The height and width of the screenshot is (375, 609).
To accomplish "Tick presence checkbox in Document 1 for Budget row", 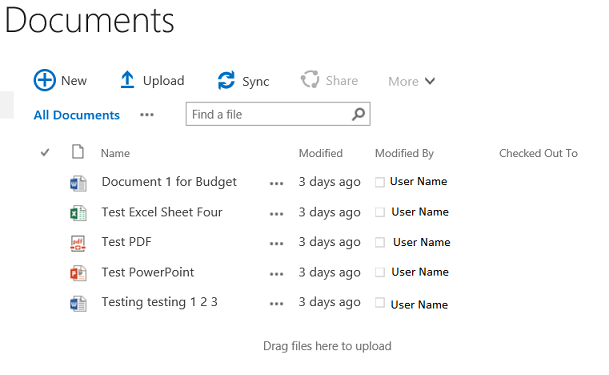I will (380, 182).
